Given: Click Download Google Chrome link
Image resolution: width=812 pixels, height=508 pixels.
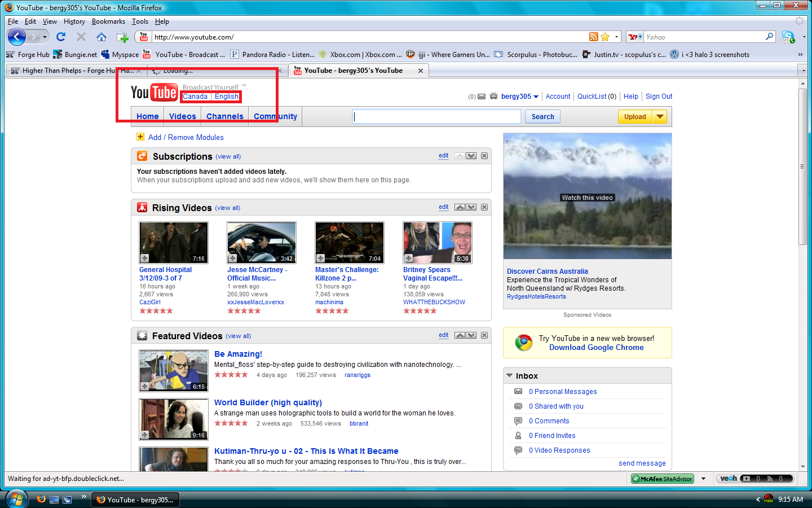Looking at the screenshot, I should (597, 348).
